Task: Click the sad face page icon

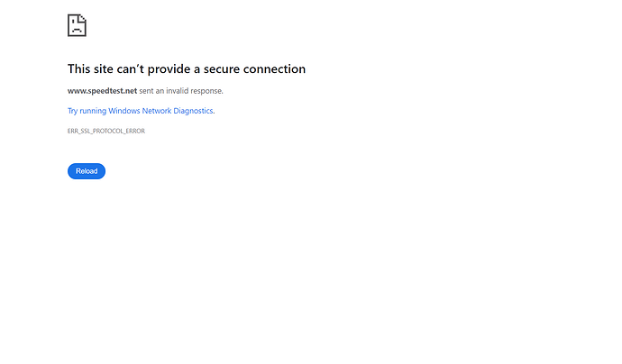Action: 77,25
